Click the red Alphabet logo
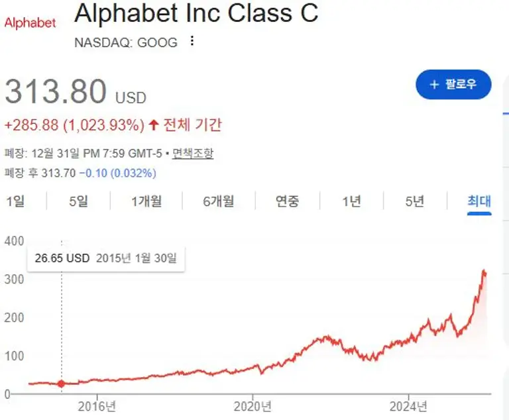 tap(30, 23)
